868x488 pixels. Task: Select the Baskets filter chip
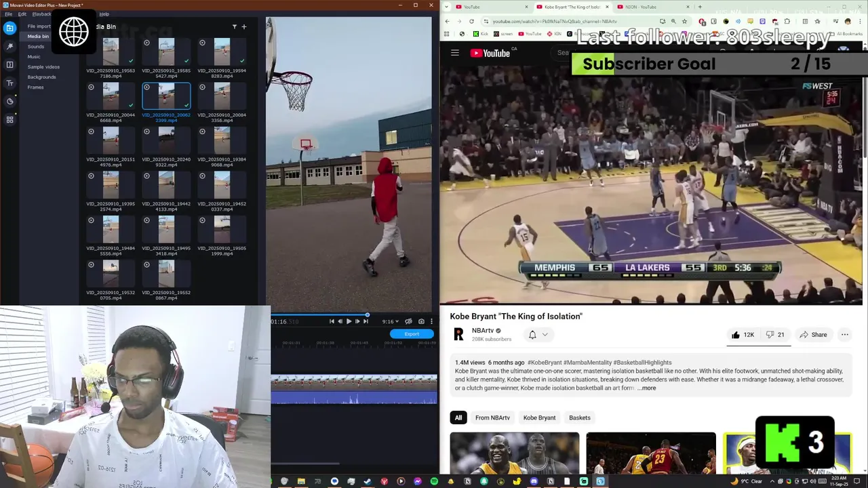(580, 418)
